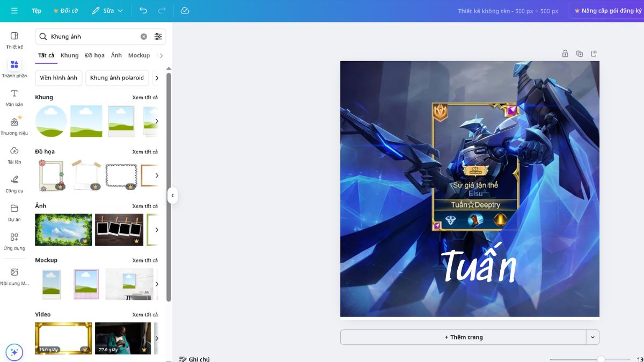Switch to the Khung tab
The height and width of the screenshot is (362, 644).
[x=69, y=55]
